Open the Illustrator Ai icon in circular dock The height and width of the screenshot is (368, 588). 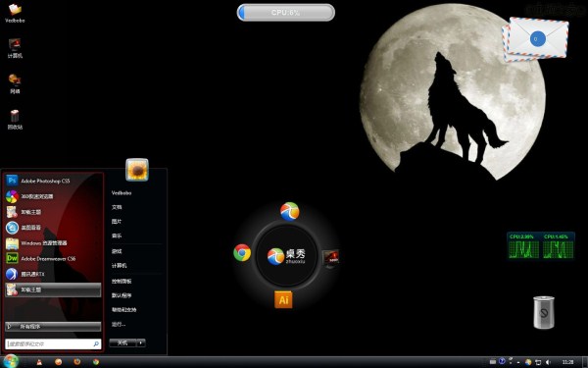283,299
